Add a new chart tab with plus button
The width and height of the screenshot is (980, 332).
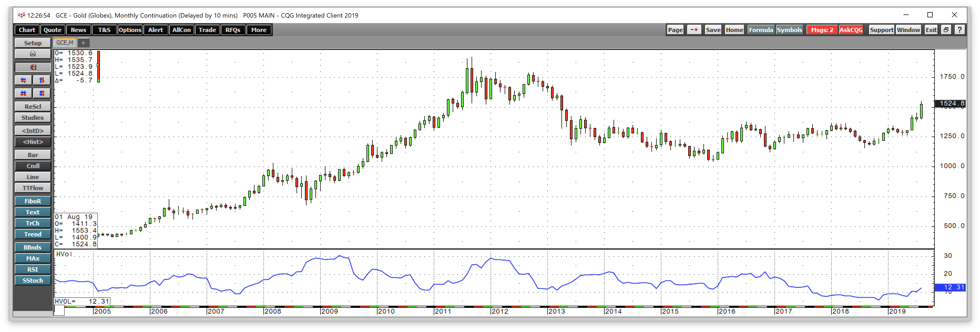click(x=83, y=43)
